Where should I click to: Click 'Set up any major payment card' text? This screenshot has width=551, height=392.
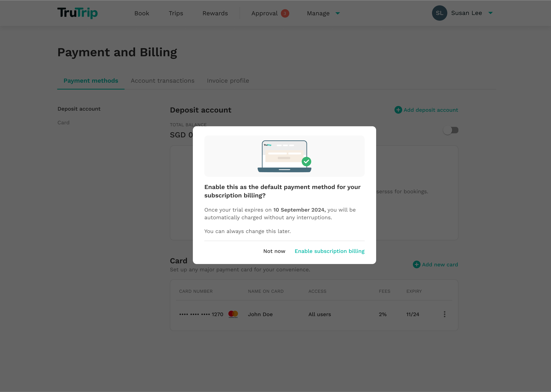240,270
